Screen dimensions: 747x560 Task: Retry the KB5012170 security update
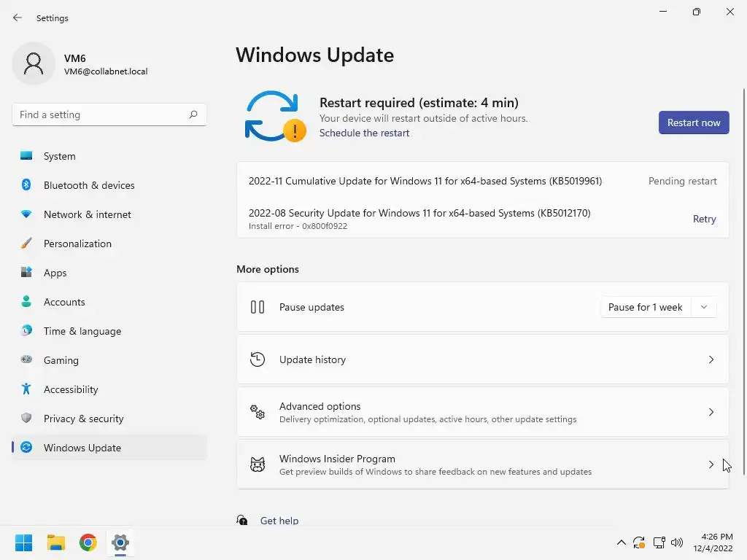click(704, 219)
